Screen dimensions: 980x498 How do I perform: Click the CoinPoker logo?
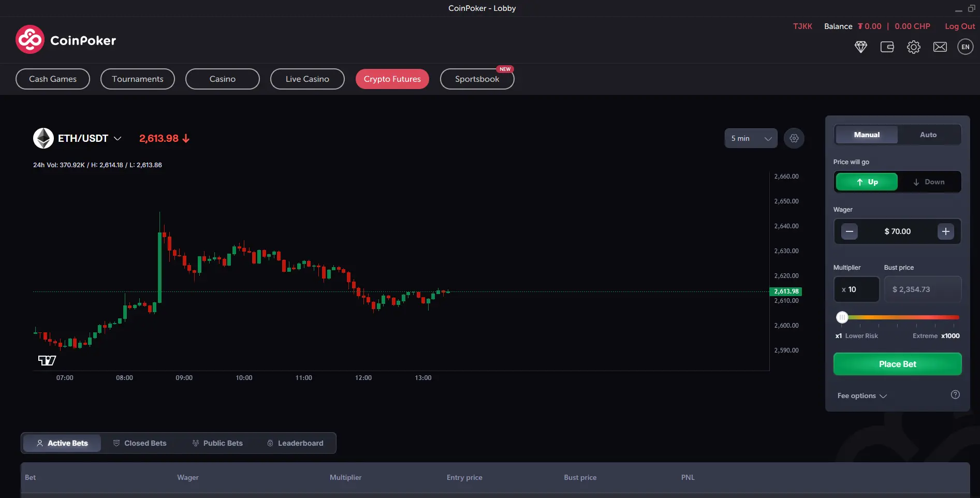click(x=65, y=39)
